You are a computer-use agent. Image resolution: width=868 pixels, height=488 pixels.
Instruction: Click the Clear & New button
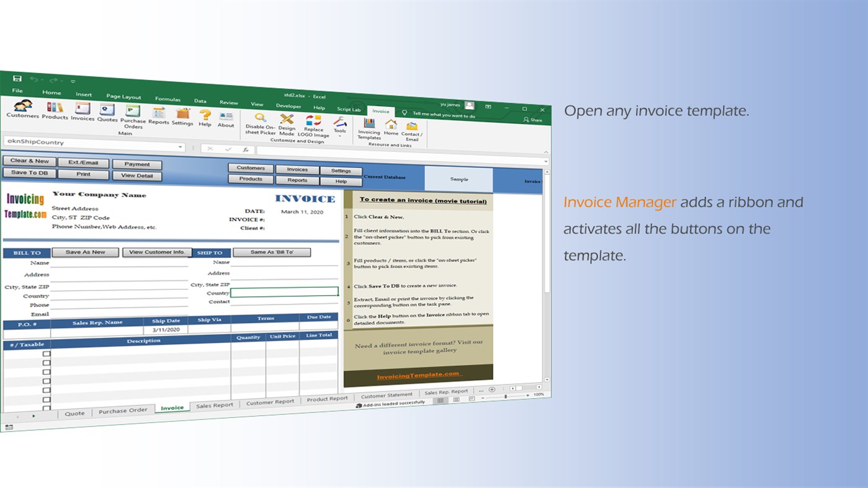[29, 161]
